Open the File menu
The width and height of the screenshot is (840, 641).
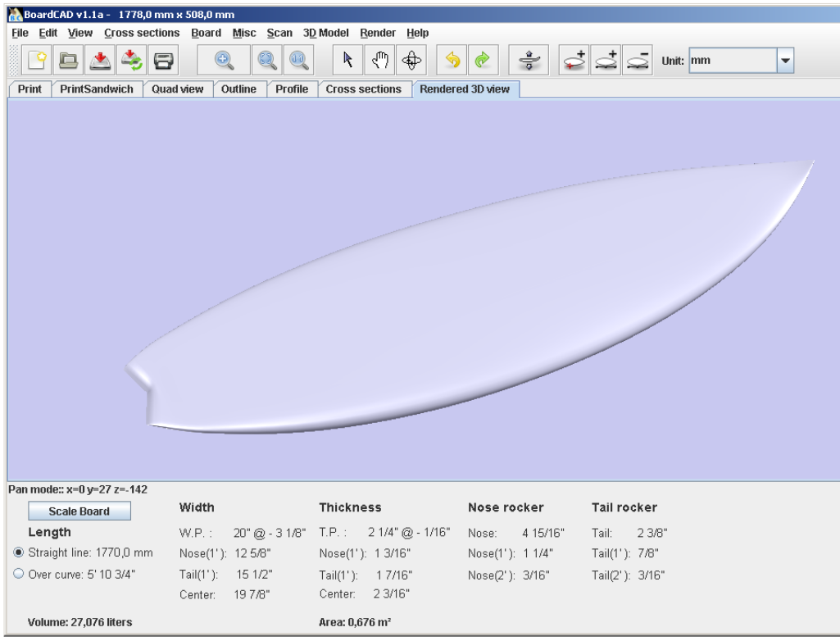click(20, 33)
